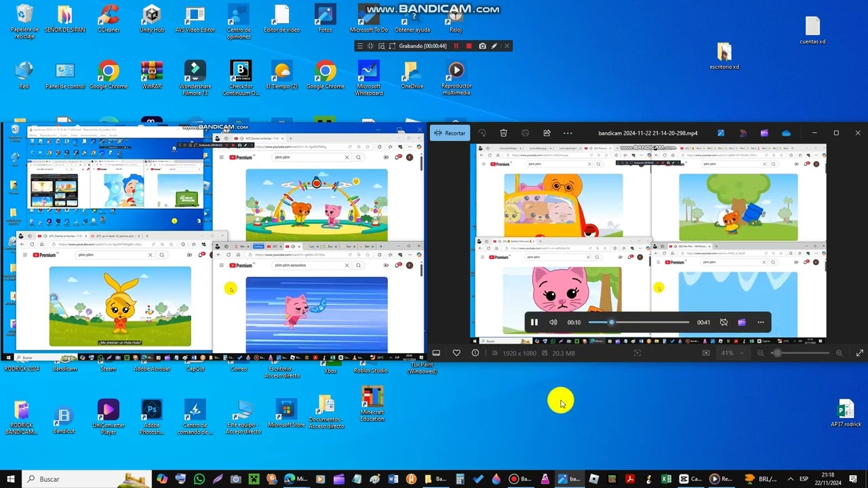Delete the video using the trash icon

tap(503, 133)
